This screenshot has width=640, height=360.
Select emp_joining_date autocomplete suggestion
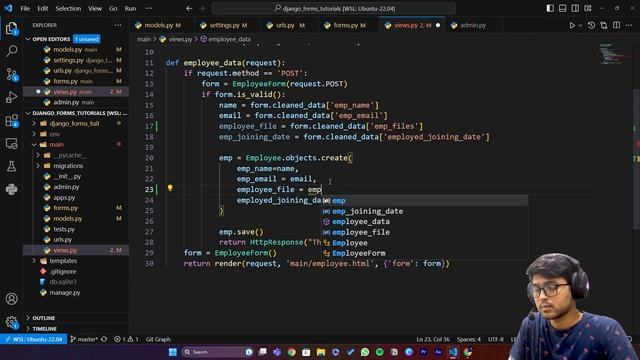(x=424, y=211)
